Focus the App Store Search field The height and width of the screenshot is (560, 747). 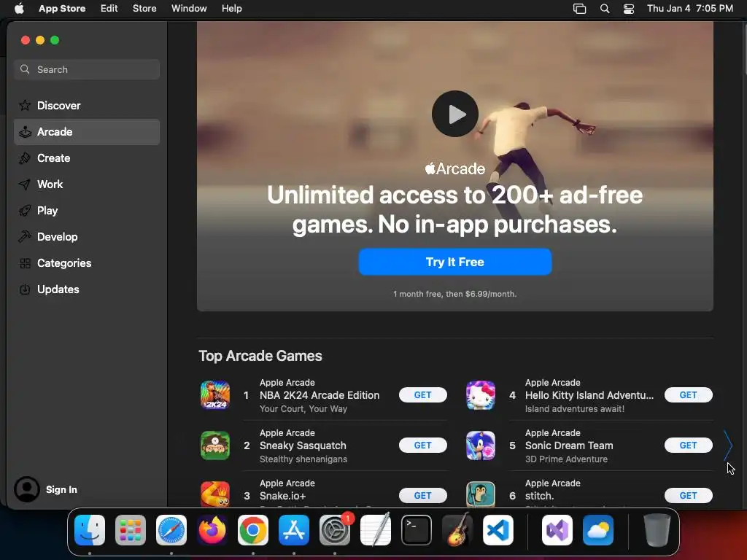pyautogui.click(x=87, y=69)
